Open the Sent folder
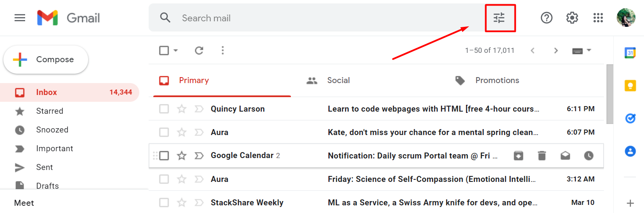 coord(70,167)
